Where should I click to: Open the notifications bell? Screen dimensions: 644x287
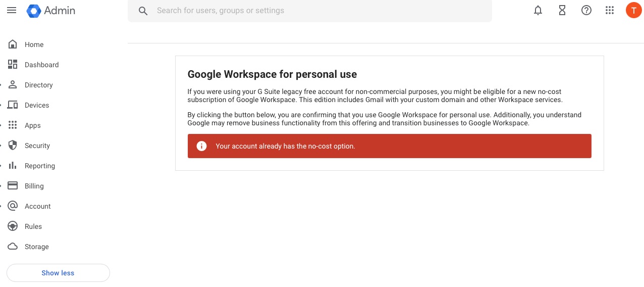[538, 11]
